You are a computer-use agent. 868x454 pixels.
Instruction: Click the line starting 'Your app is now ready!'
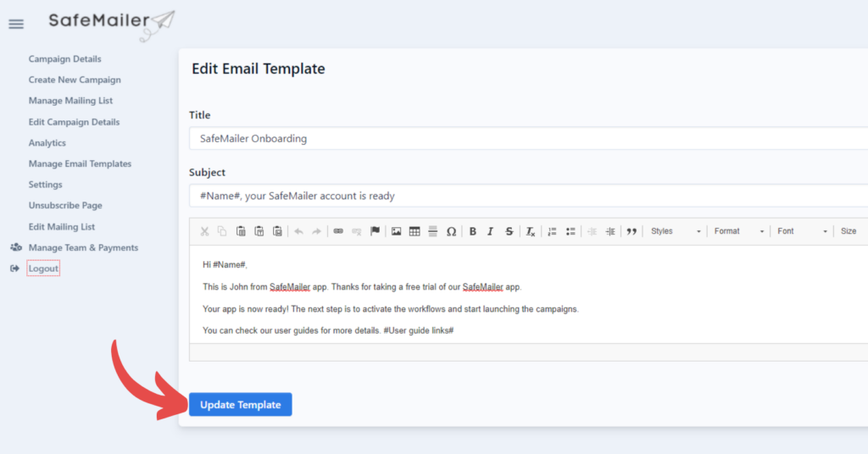[390, 309]
